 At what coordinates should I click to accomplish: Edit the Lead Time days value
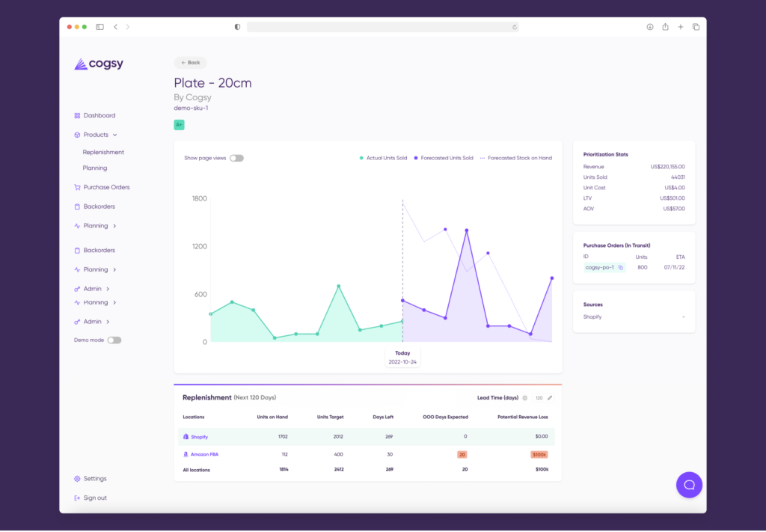[x=550, y=398]
